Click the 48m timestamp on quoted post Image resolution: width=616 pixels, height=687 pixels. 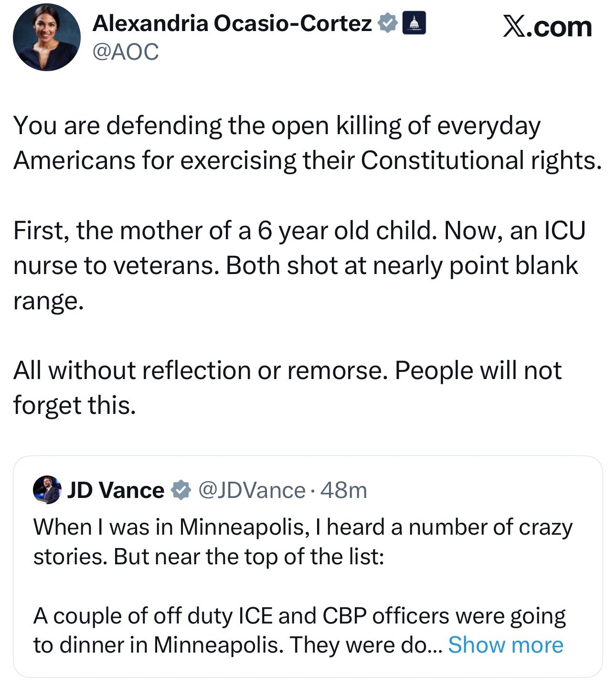tap(344, 490)
